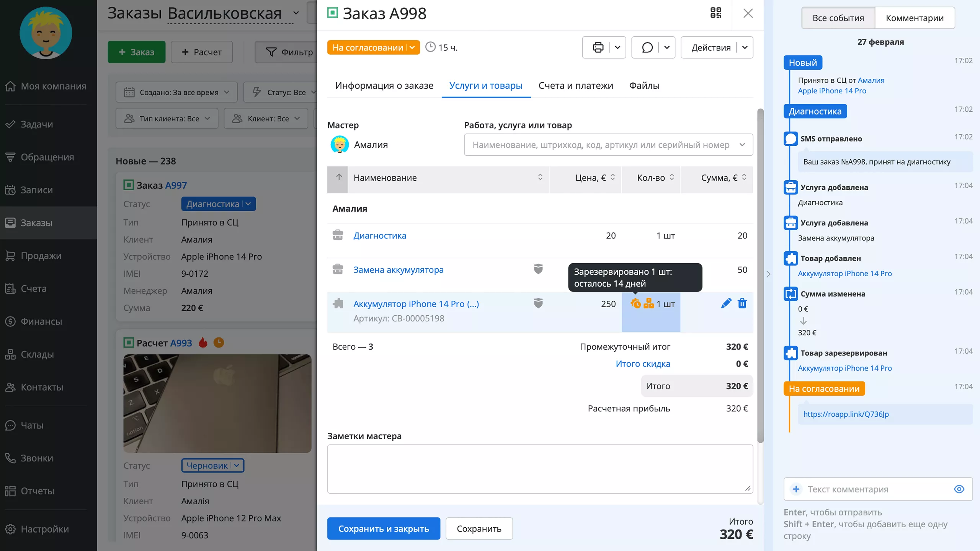Viewport: 980px width, 551px height.
Task: Click the chat bubble message icon
Action: (647, 47)
